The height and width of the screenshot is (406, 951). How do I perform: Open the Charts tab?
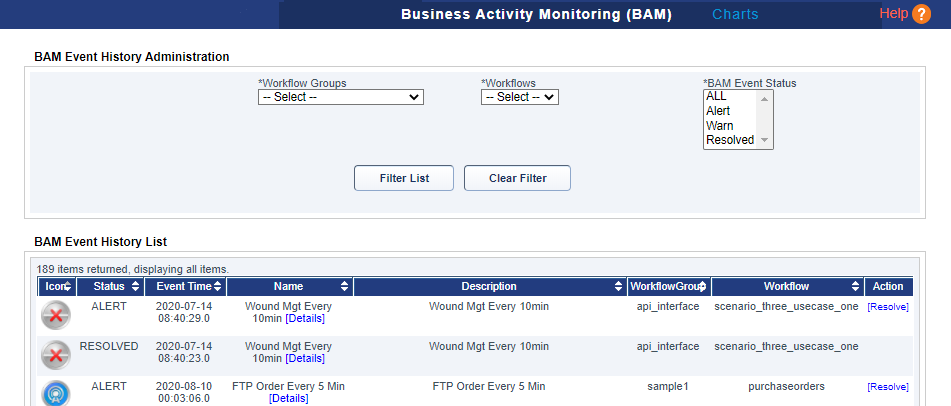[735, 14]
